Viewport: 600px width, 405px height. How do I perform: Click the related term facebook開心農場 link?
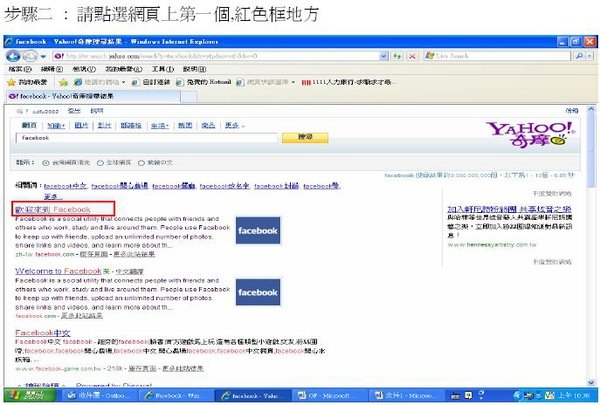point(120,186)
